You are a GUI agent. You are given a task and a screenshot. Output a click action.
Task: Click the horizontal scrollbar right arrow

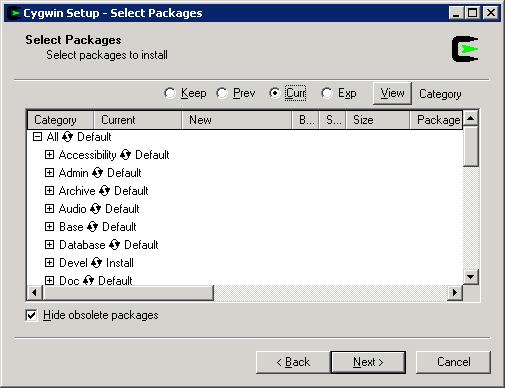click(x=455, y=293)
